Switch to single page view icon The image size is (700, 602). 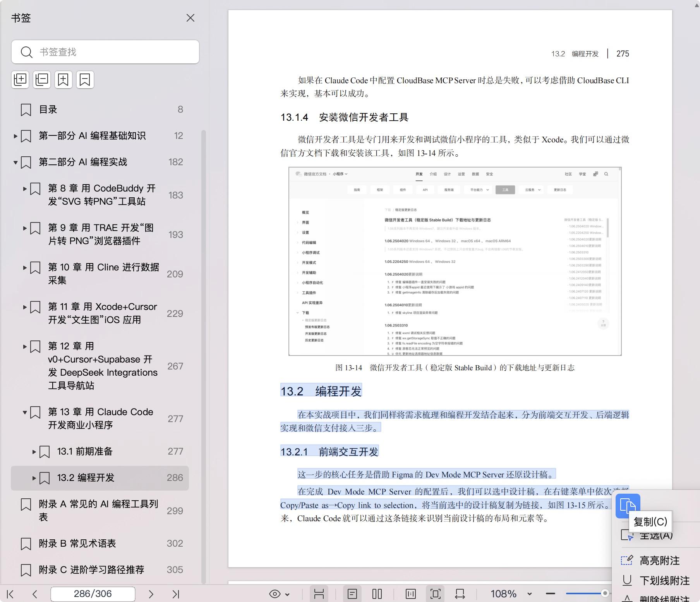pos(352,594)
